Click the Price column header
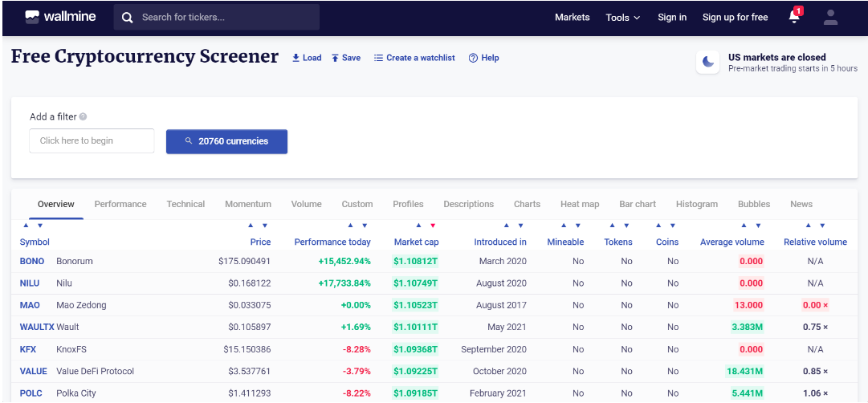This screenshot has width=868, height=403. [260, 242]
